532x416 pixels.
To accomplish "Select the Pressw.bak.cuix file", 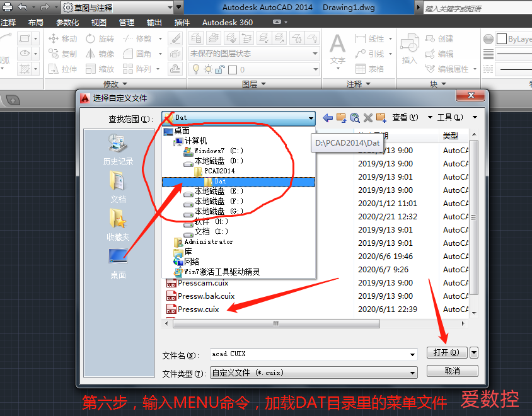I will (200, 296).
